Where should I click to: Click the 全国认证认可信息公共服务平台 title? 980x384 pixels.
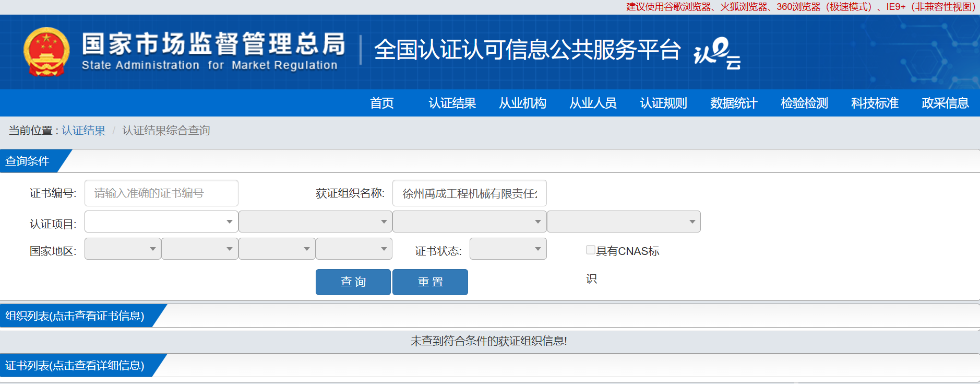[528, 50]
